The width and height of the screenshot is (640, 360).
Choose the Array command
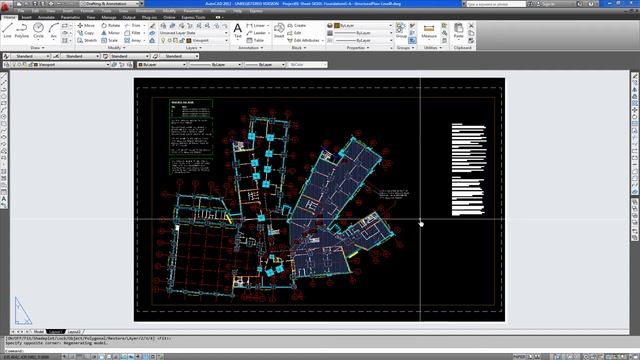(133, 40)
